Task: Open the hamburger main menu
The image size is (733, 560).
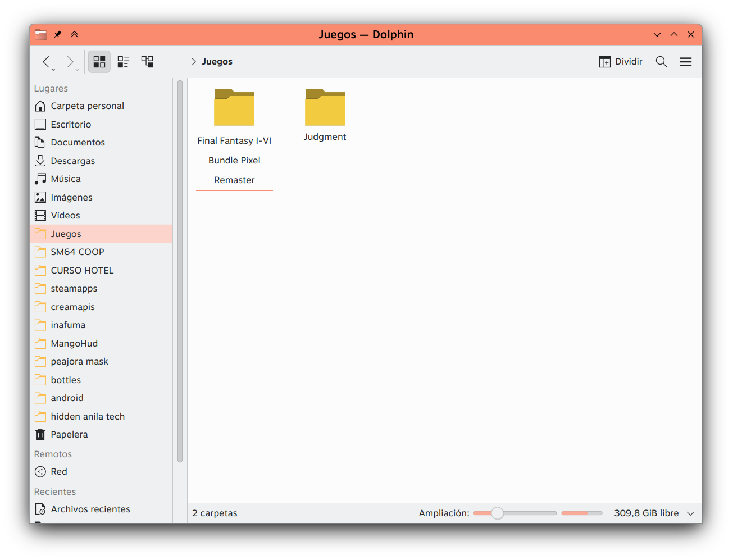Action: point(686,62)
